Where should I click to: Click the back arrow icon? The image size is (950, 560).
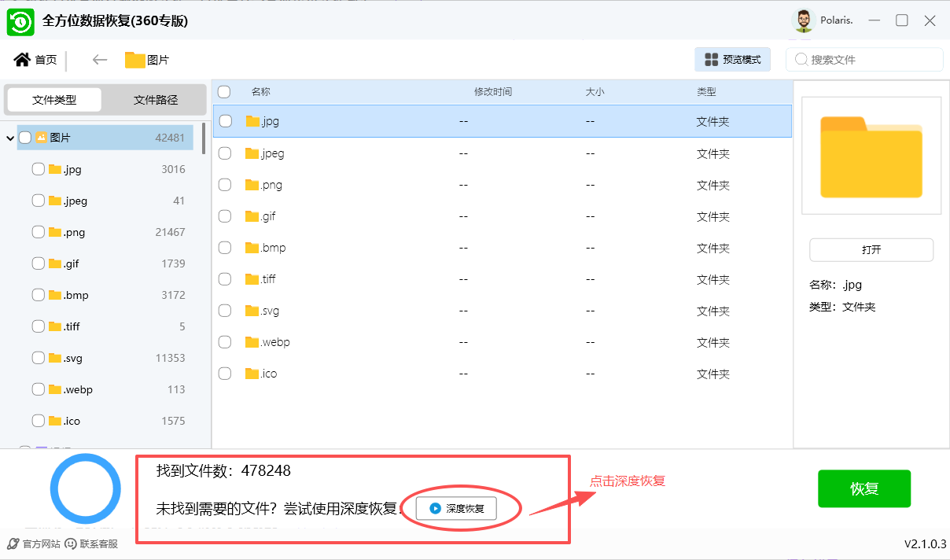[x=99, y=60]
